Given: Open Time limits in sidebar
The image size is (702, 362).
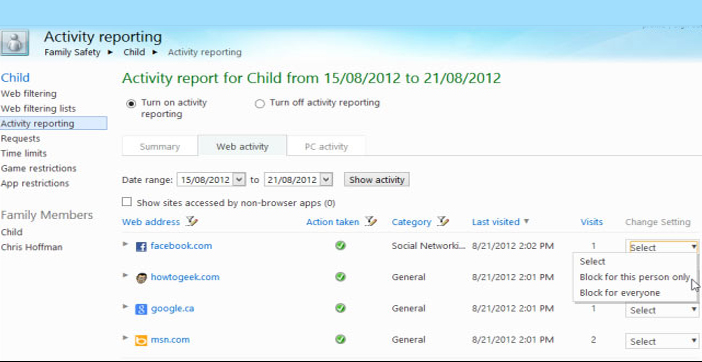Looking at the screenshot, I should [24, 153].
